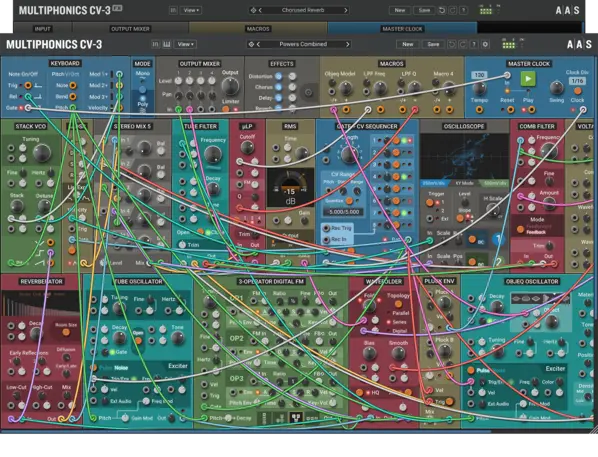Click the help question mark icon

tap(474, 44)
